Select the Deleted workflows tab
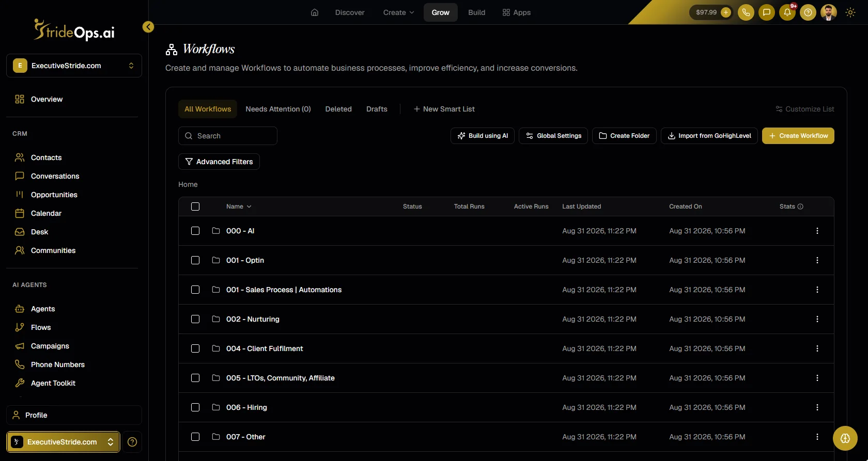This screenshot has height=461, width=868. click(x=338, y=109)
